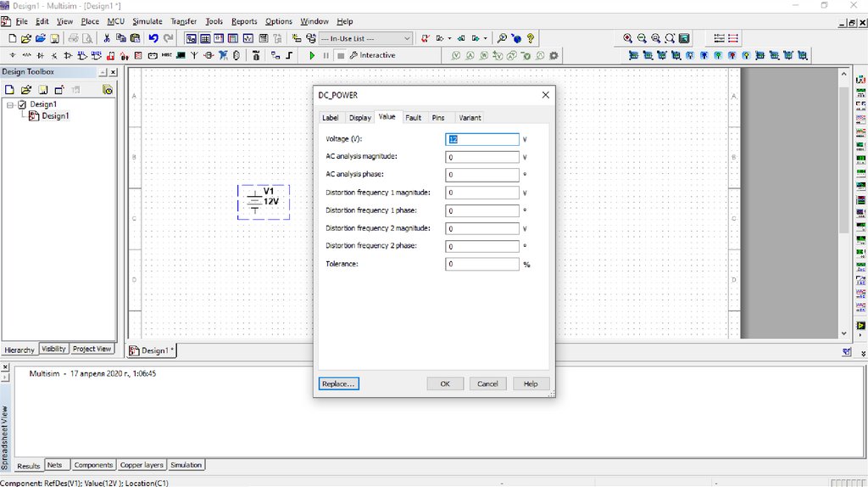This screenshot has height=487, width=868.
Task: Click the Zoom in magnifier icon
Action: click(627, 38)
